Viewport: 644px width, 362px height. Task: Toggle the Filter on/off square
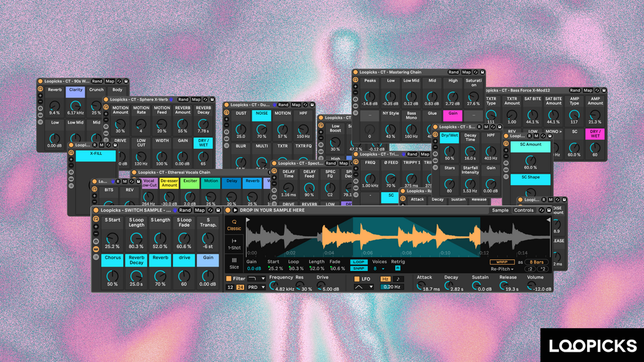click(229, 279)
